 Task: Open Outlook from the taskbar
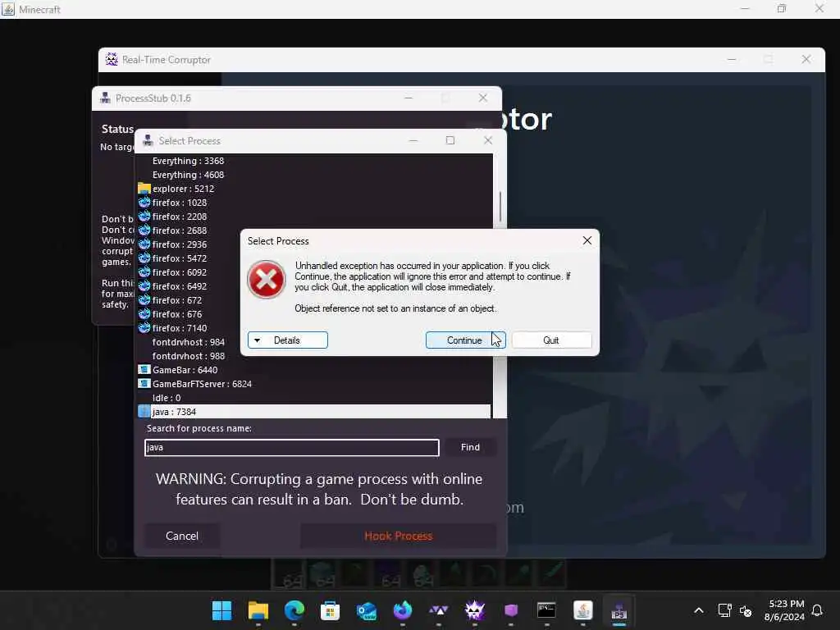pos(367,610)
